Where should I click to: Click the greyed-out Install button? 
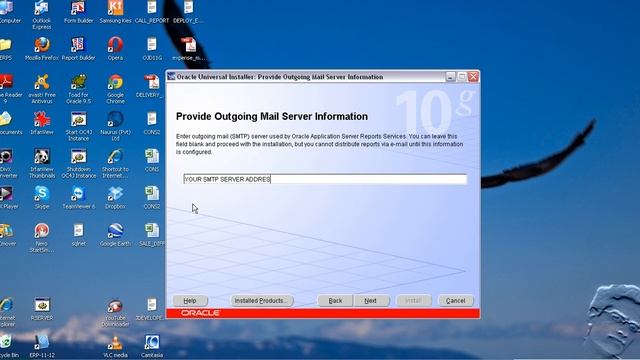pyautogui.click(x=413, y=301)
